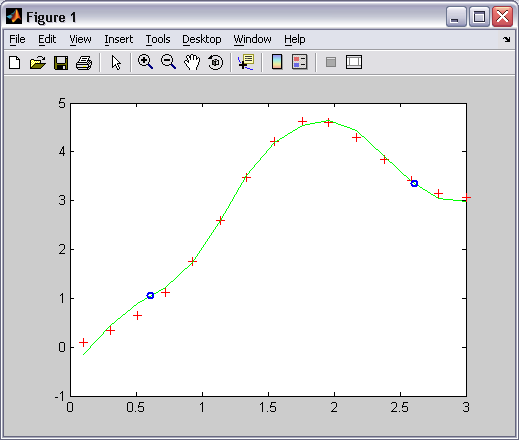Image resolution: width=519 pixels, height=440 pixels.
Task: Open file using the folder icon
Action: tap(38, 62)
